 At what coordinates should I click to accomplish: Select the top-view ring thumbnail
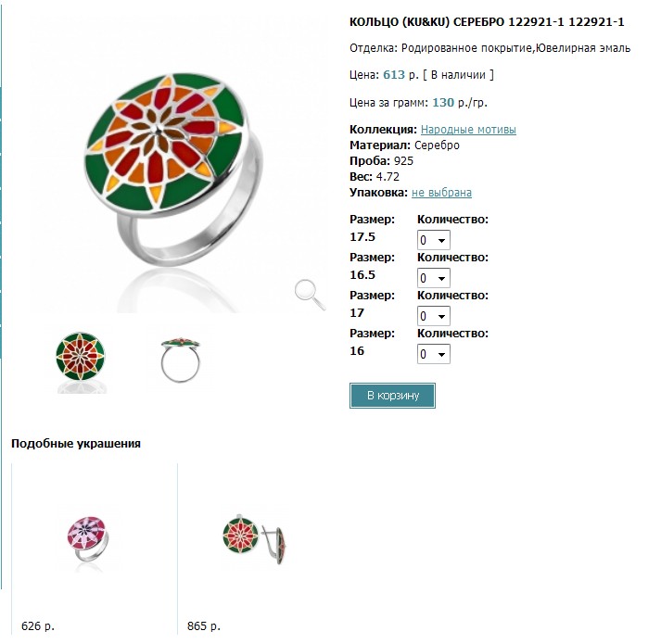pos(81,360)
